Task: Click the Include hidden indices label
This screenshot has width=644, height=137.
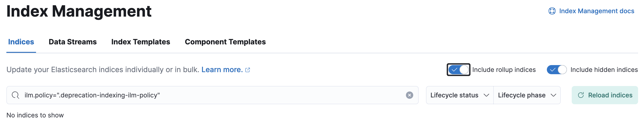Action: 604,70
